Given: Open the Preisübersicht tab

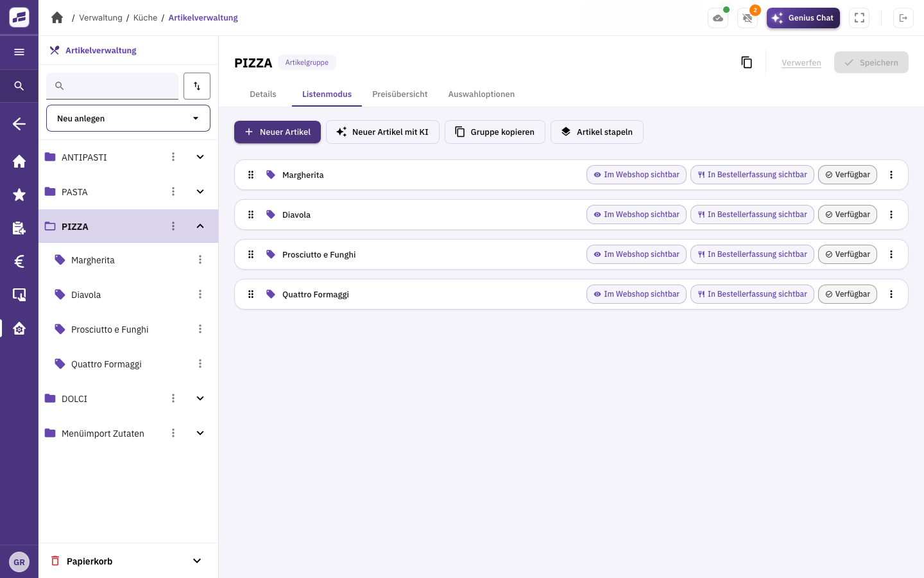Looking at the screenshot, I should 400,94.
